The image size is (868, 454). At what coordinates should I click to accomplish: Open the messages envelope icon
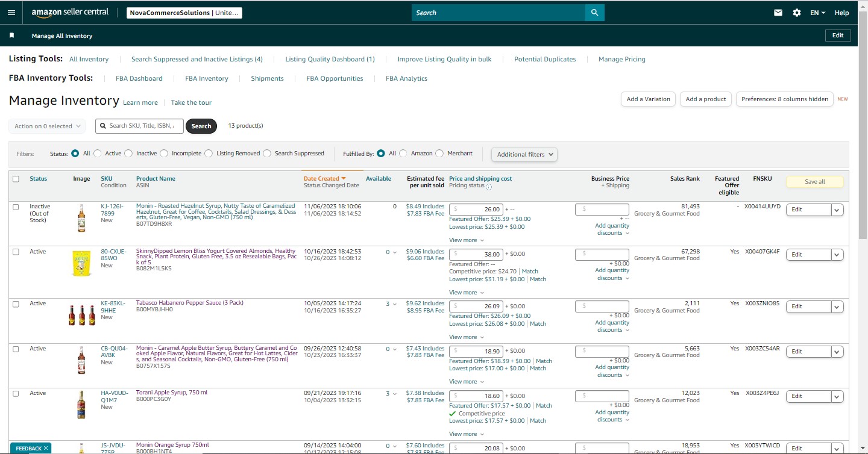pos(778,13)
